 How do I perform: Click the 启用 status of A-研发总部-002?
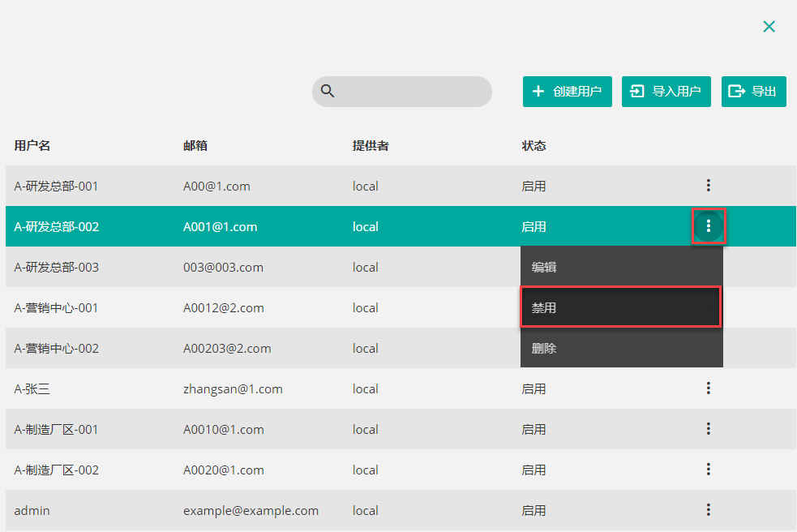(x=533, y=227)
